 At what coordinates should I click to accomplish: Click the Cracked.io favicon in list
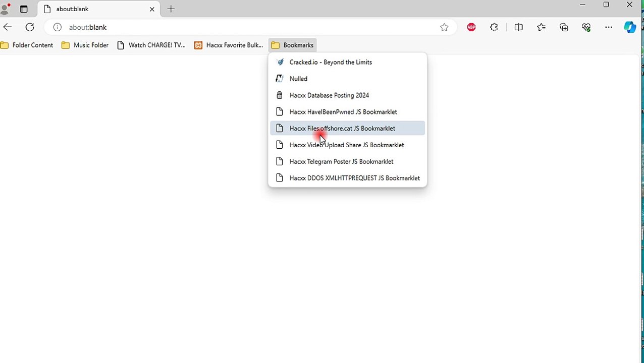(280, 62)
